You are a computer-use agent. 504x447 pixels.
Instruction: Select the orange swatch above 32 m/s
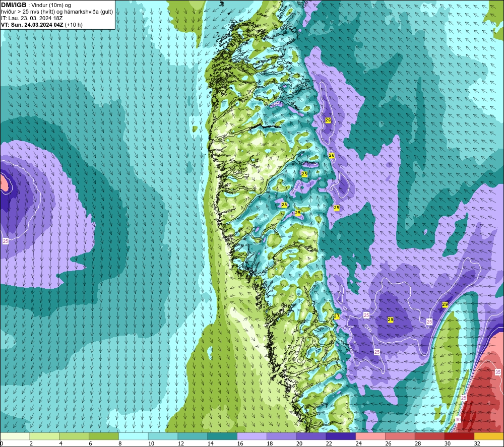(489, 436)
